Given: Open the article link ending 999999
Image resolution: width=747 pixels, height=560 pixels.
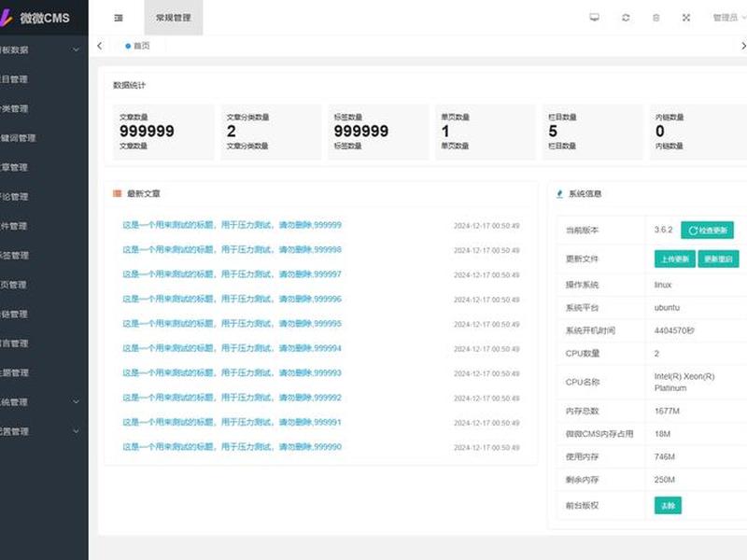Looking at the screenshot, I should pyautogui.click(x=232, y=225).
